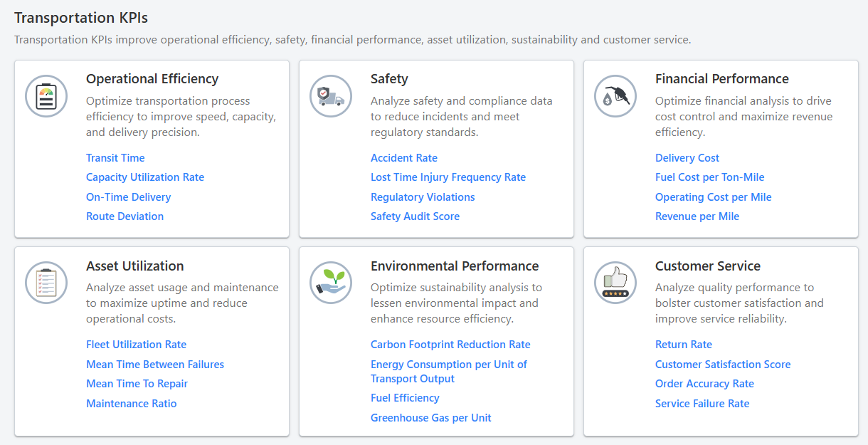Open Carbon Footprint Reduction Rate link

[x=450, y=345]
